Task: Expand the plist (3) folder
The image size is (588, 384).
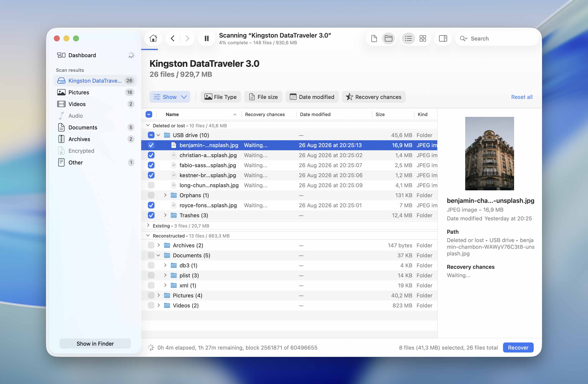Action: pyautogui.click(x=165, y=275)
